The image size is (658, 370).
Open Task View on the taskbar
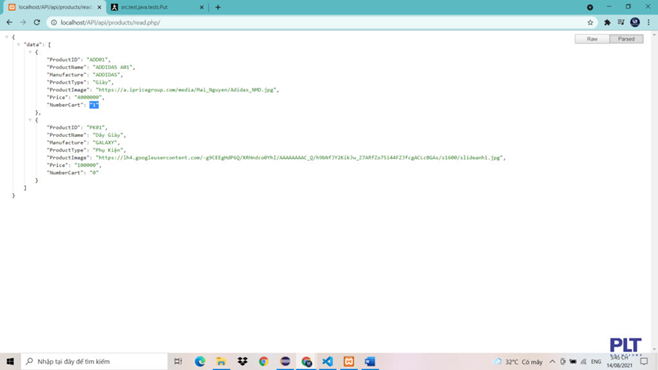178,361
